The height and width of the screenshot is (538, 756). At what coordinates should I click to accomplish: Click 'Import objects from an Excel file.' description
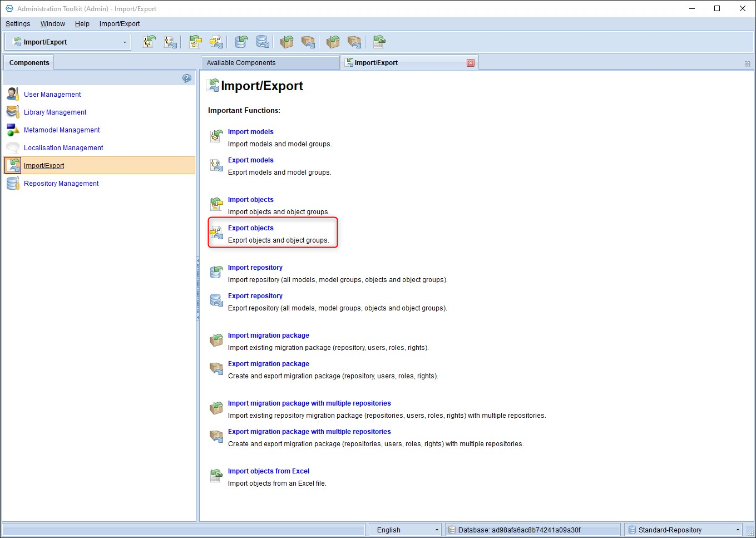click(277, 483)
